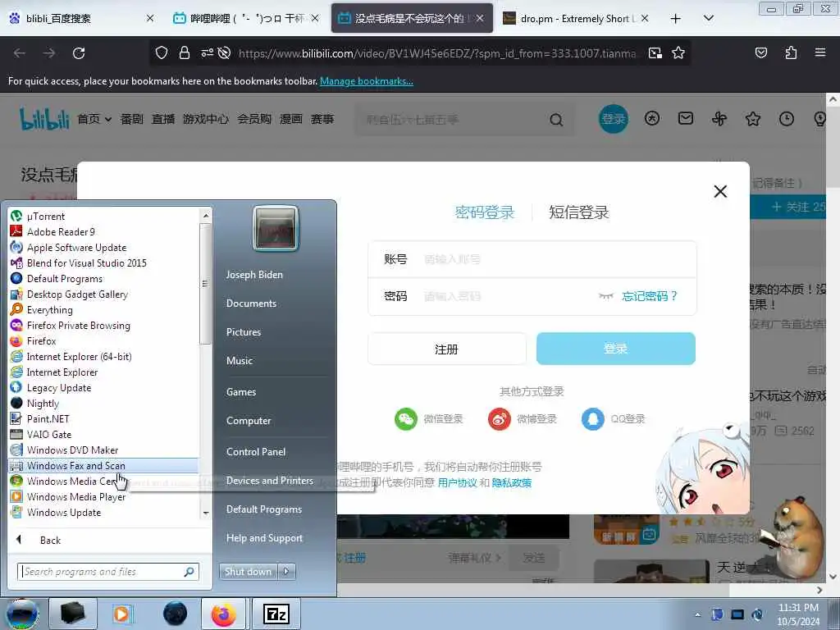The image size is (840, 630).
Task: Click the user account picture in Start menu
Action: 276,229
